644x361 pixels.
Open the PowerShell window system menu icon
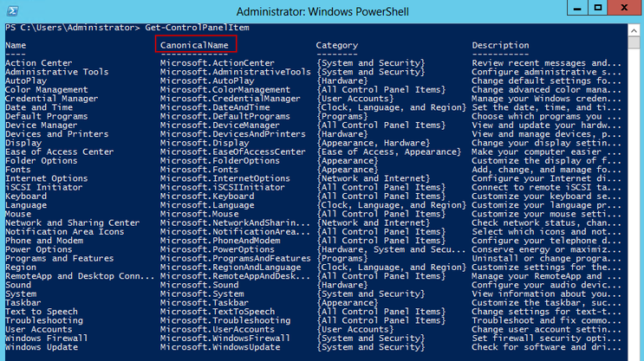coord(12,11)
